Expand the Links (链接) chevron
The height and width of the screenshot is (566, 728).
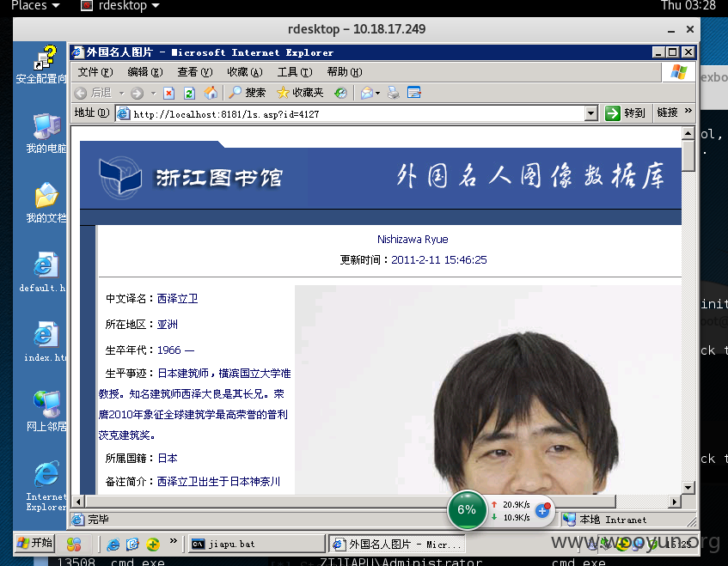point(688,111)
